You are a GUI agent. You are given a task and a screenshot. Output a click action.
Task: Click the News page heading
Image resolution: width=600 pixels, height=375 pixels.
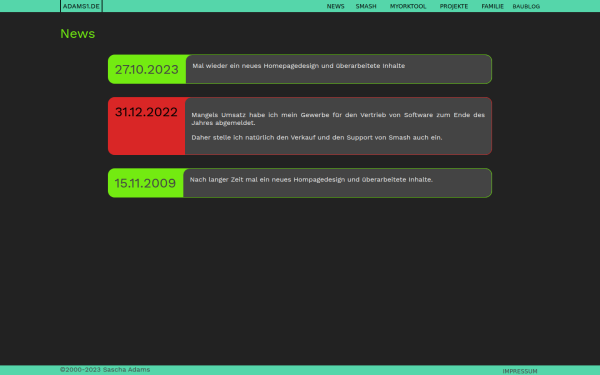pyautogui.click(x=78, y=34)
